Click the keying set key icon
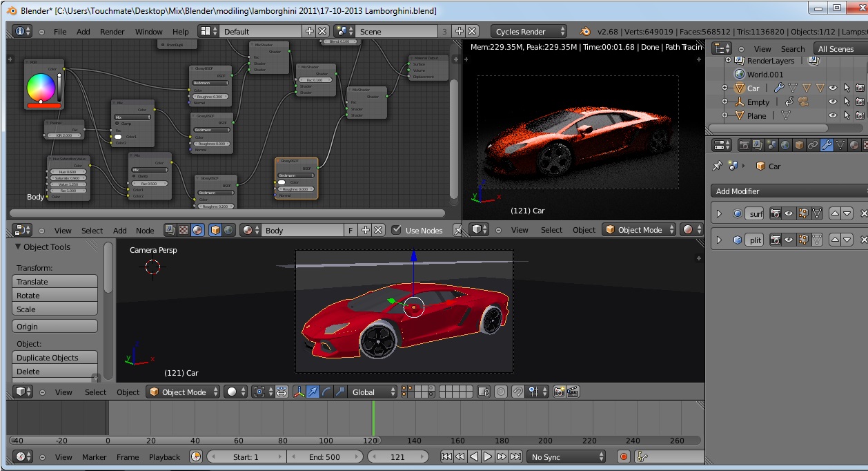The height and width of the screenshot is (471, 868). click(642, 456)
